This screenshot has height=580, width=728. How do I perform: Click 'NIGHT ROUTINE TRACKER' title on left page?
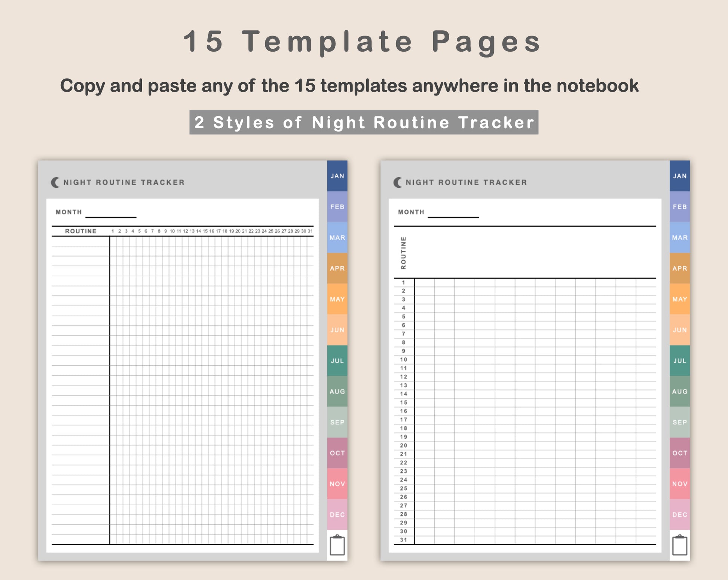pos(124,182)
